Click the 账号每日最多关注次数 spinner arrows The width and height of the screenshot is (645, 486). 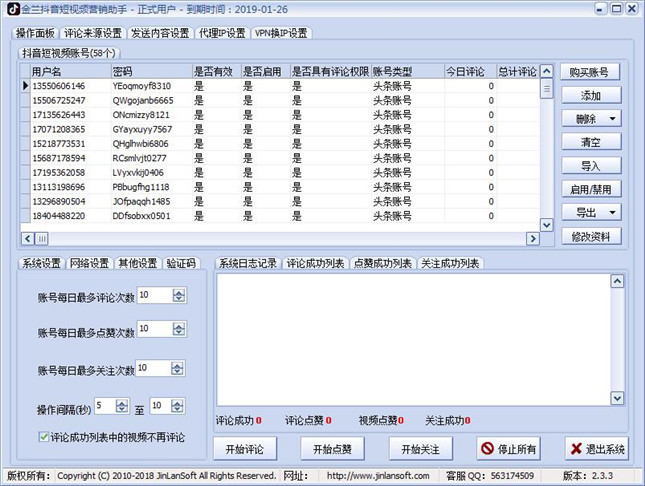pos(179,369)
